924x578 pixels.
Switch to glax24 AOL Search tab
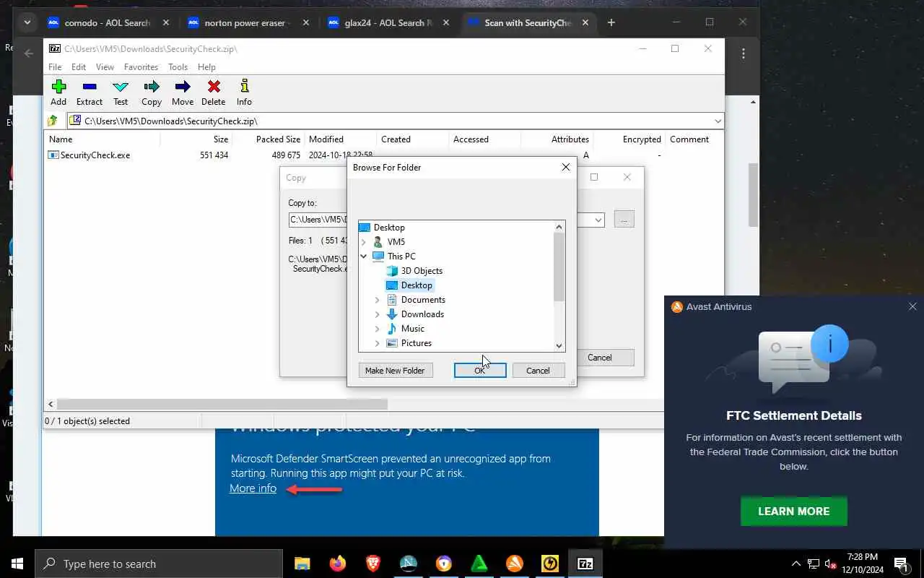386,22
